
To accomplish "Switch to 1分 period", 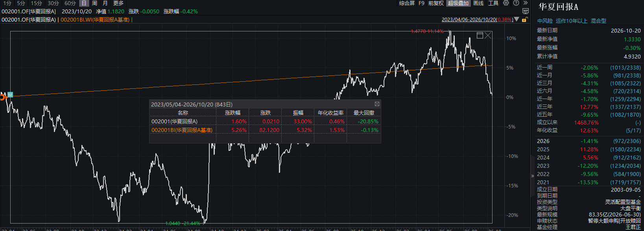I will pyautogui.click(x=7, y=3).
